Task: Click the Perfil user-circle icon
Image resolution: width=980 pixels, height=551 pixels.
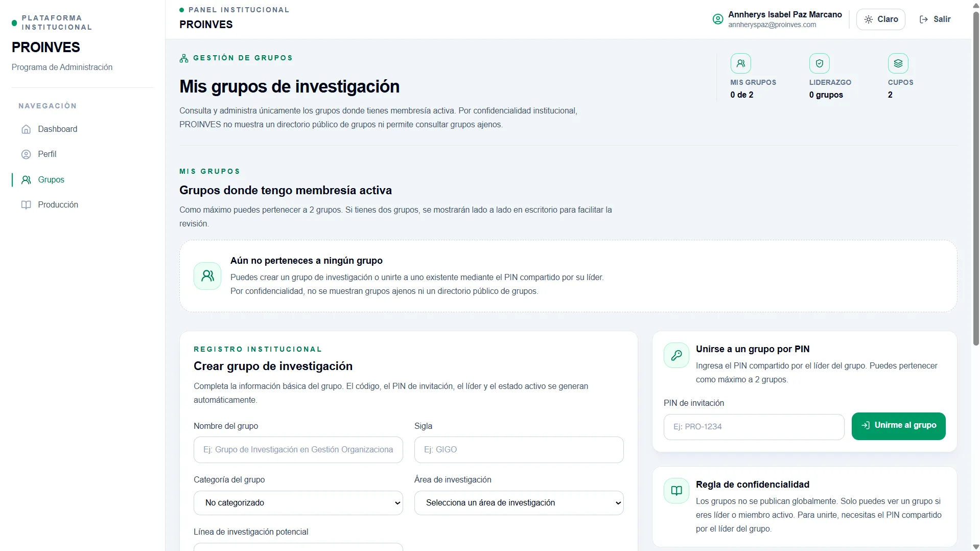Action: pos(26,154)
